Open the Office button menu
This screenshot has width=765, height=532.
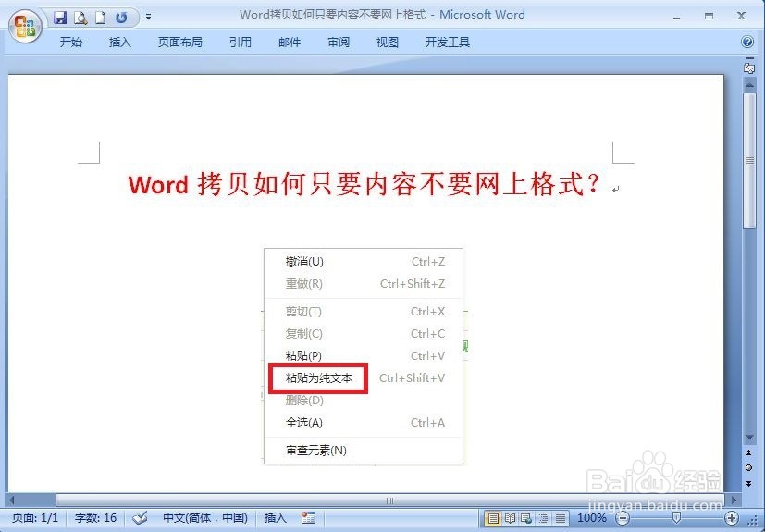[x=25, y=26]
